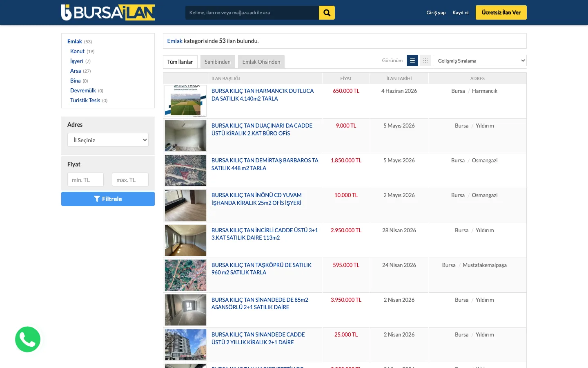This screenshot has height=368, width=588.
Task: Click the Ücretsiz İlan Ver button
Action: pos(501,13)
